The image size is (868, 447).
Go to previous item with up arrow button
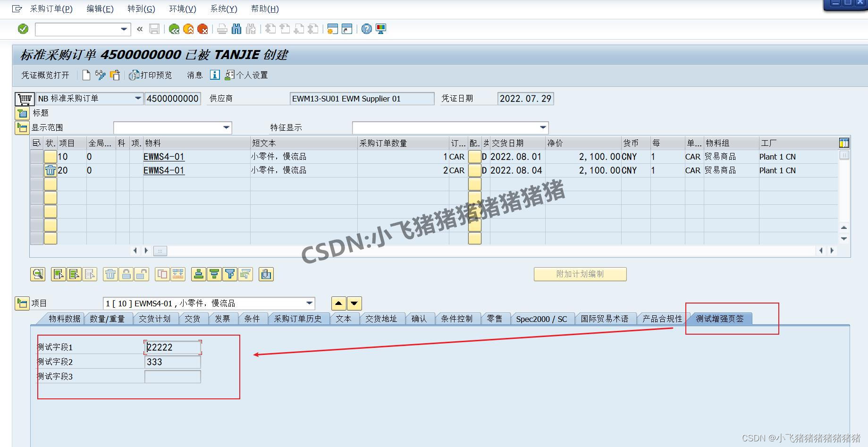[x=338, y=304]
